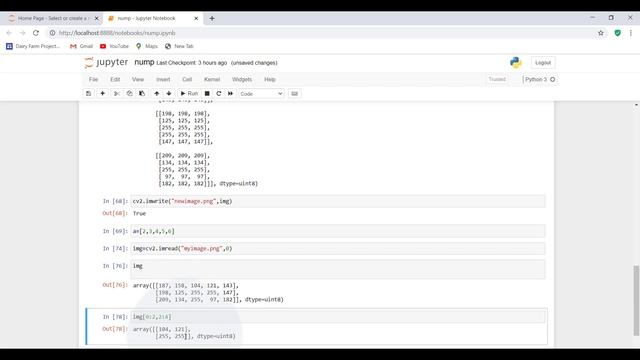Viewport: 640px width, 360px height.
Task: Move selected cell up arrow
Action: (156, 93)
